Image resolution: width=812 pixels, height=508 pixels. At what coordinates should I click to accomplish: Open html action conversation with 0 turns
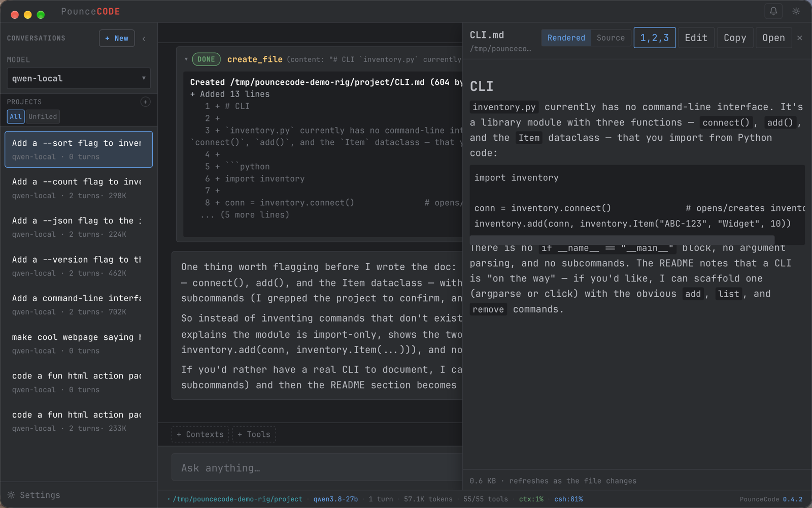(79, 383)
